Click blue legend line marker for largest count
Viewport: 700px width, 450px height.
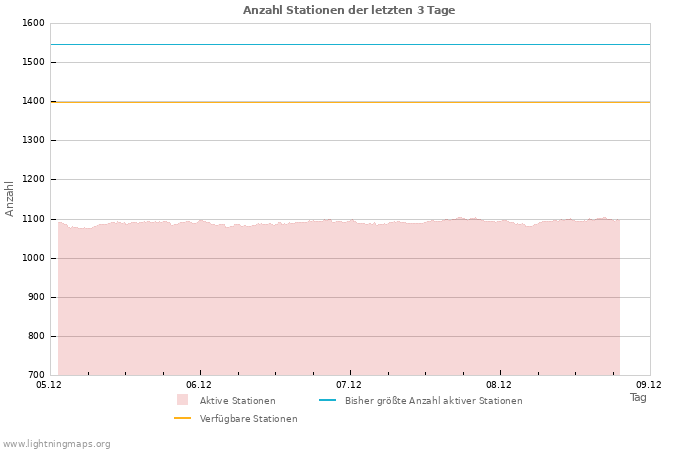[x=326, y=400]
